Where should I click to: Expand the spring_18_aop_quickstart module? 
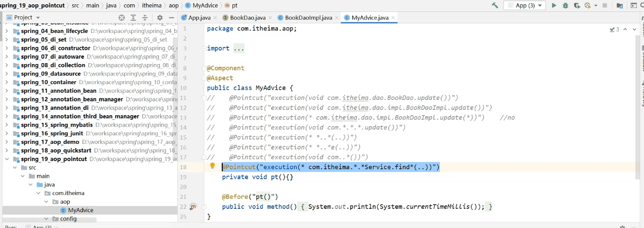tap(6, 151)
